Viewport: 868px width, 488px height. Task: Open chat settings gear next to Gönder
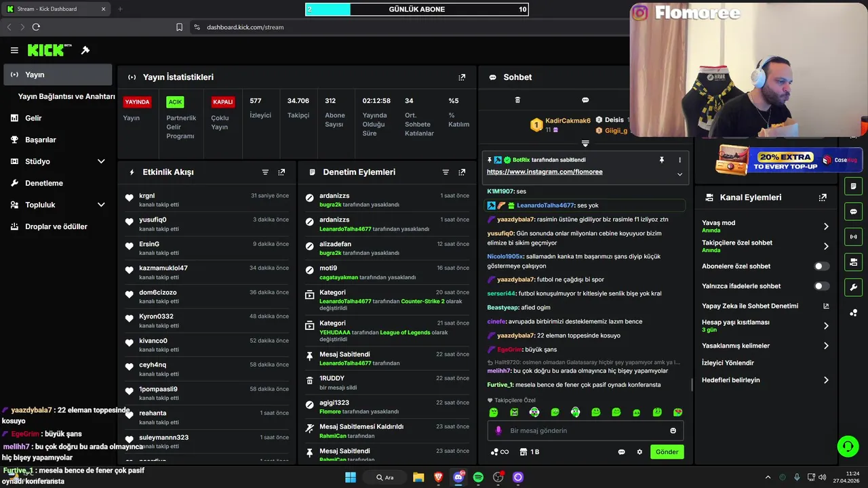point(639,452)
